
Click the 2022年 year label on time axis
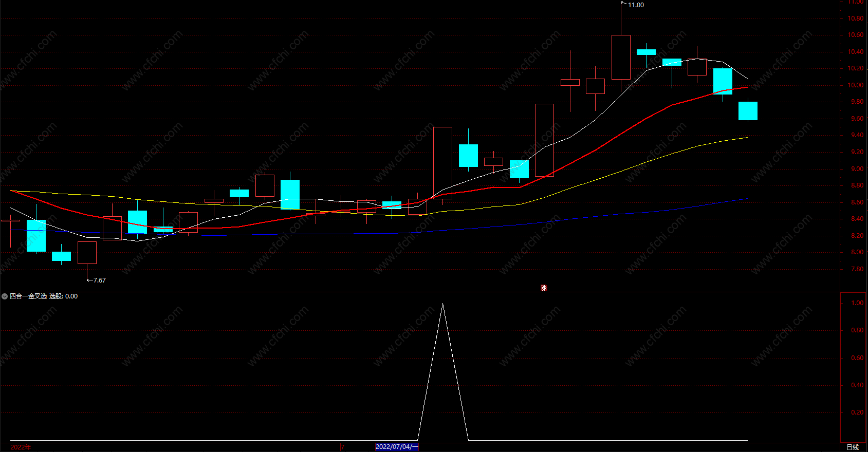coord(21,447)
